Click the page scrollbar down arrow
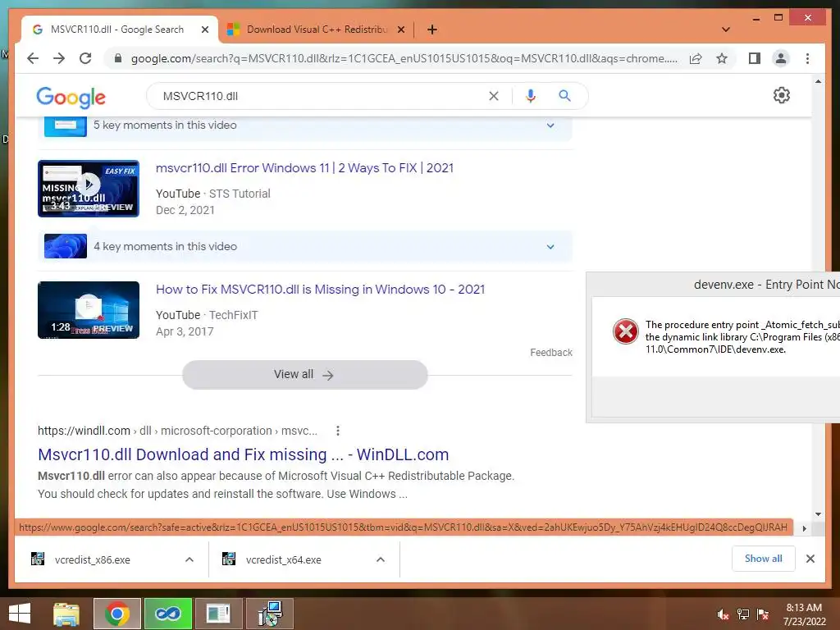 pyautogui.click(x=818, y=514)
